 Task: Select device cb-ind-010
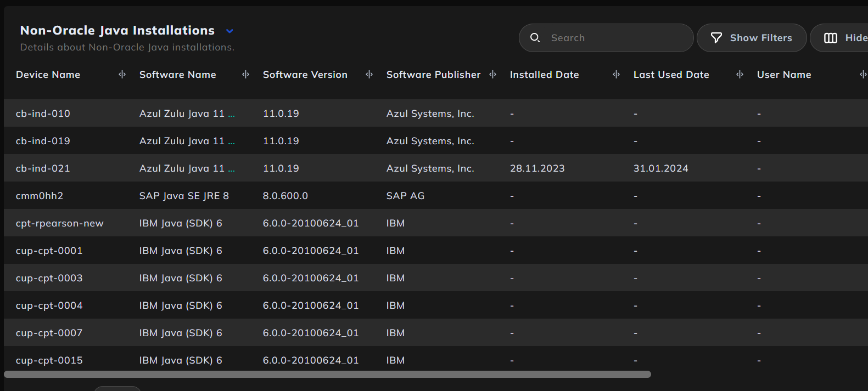(43, 114)
